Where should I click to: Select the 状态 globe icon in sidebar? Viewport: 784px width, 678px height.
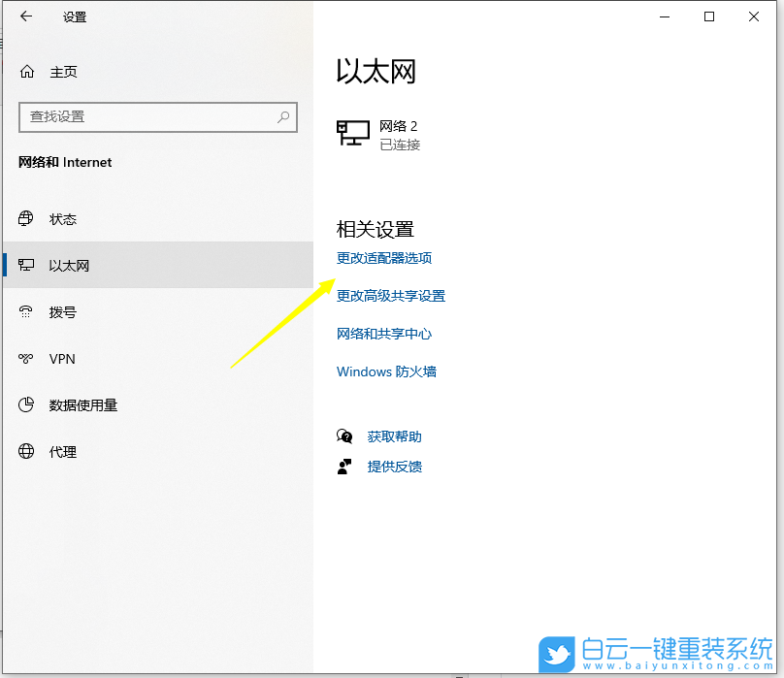pyautogui.click(x=26, y=219)
